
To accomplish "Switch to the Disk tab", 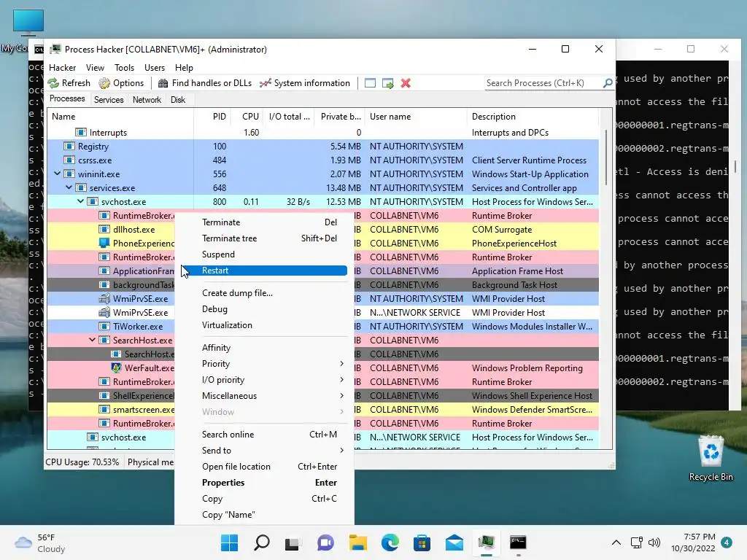I will [x=178, y=99].
